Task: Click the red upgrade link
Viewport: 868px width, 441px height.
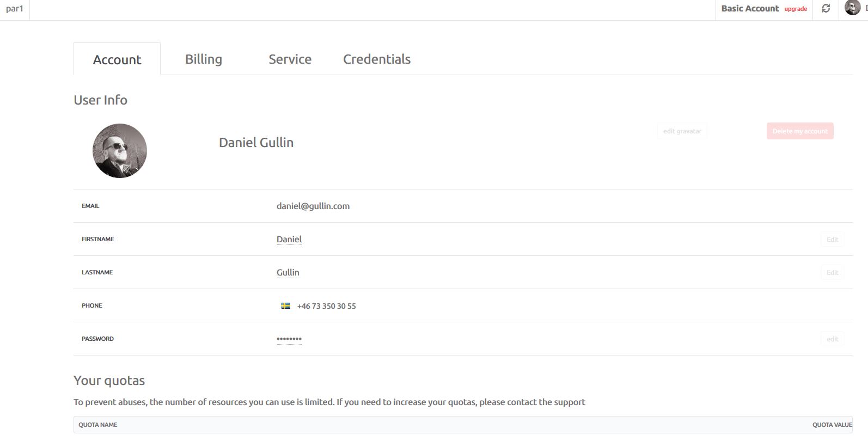Action: click(x=796, y=9)
